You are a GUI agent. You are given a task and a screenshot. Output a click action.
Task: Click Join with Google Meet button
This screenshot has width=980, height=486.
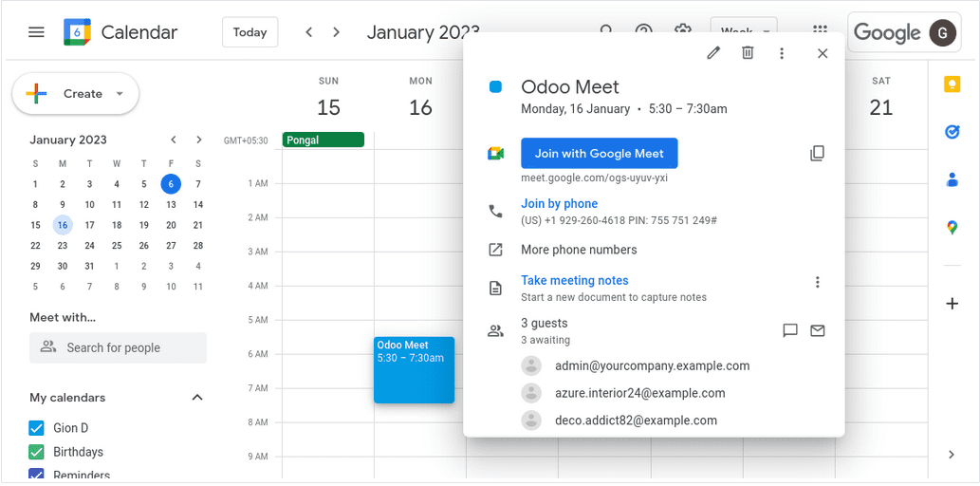599,154
